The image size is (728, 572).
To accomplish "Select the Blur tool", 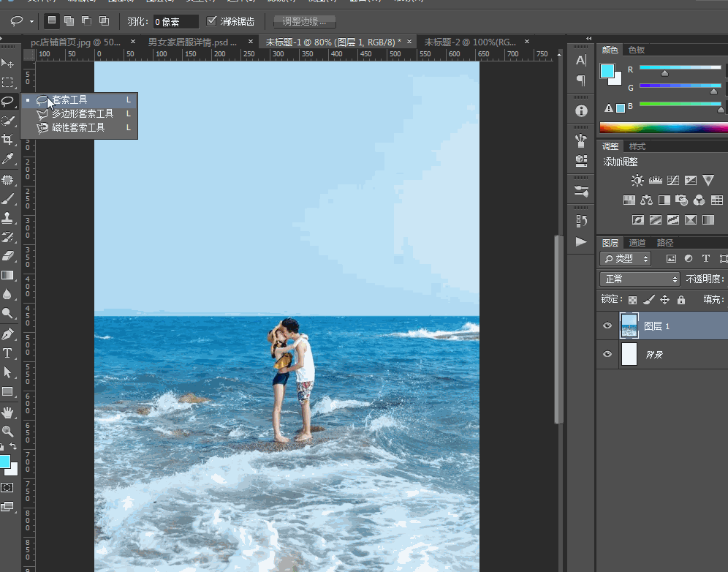I will point(7,294).
